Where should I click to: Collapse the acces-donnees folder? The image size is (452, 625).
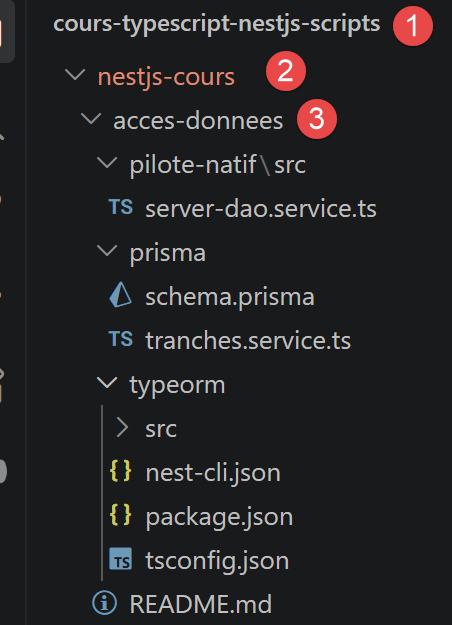(x=91, y=118)
